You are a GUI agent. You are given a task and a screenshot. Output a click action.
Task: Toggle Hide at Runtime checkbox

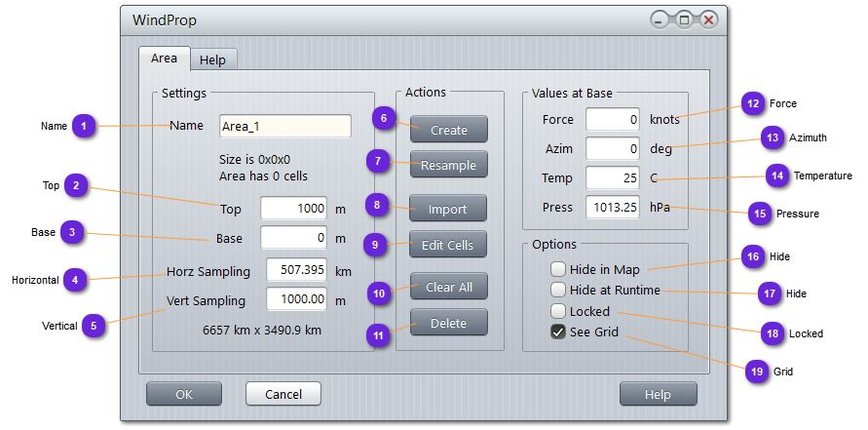coord(558,290)
